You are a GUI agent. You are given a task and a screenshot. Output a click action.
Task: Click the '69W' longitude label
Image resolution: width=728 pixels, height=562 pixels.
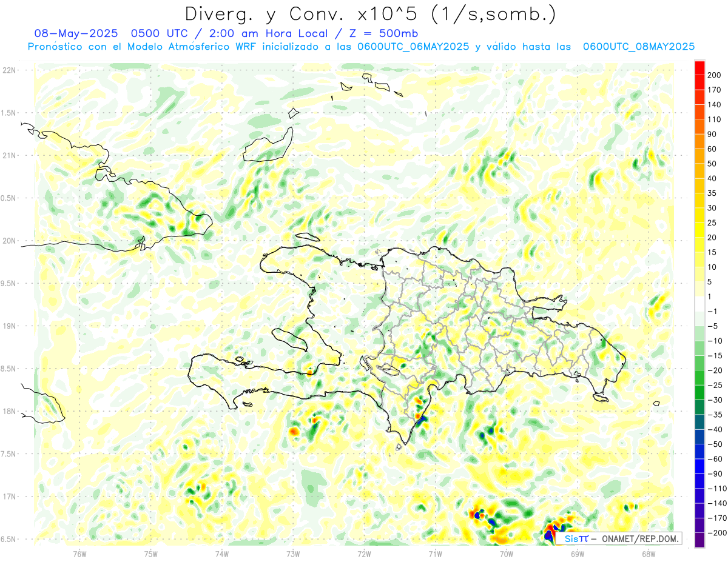coord(578,553)
